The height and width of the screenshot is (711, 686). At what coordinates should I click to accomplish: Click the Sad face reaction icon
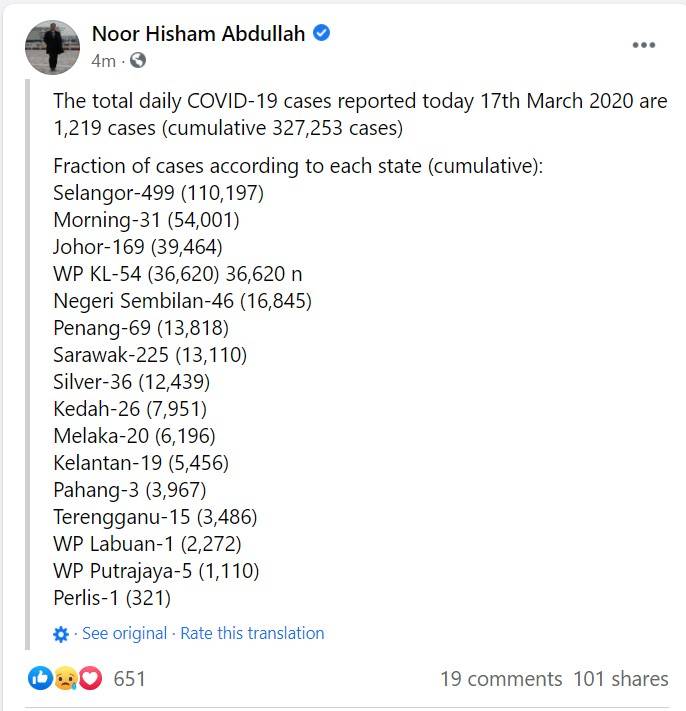pos(66,679)
